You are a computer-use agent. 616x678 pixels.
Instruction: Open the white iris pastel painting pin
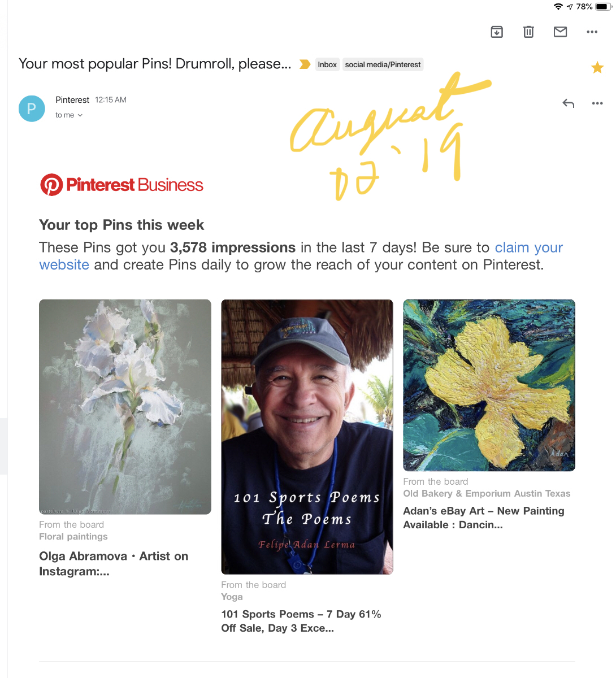pos(125,407)
